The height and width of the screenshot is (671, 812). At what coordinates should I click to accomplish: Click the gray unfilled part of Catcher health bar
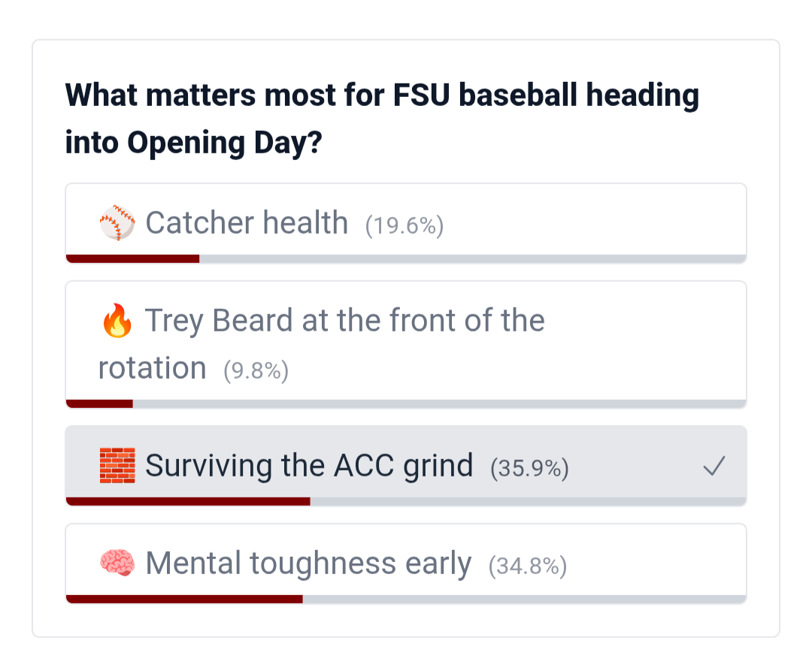pyautogui.click(x=472, y=258)
